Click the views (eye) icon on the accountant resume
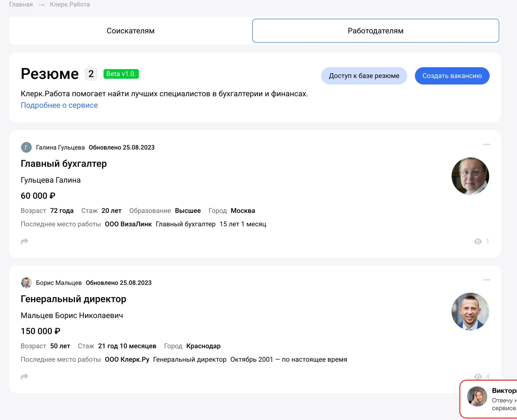The image size is (517, 420). tap(478, 241)
